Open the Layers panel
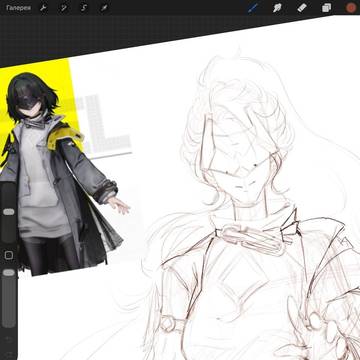 click(x=326, y=8)
